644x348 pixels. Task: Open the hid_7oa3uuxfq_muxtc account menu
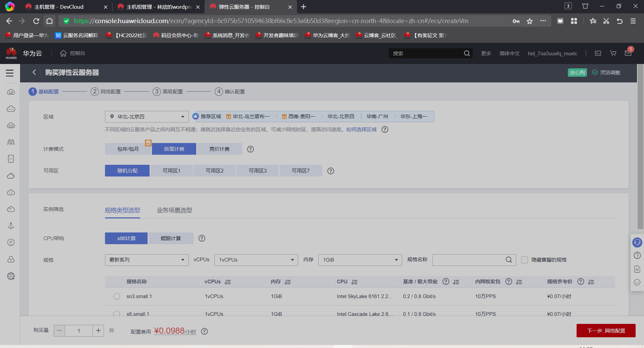[x=553, y=53]
